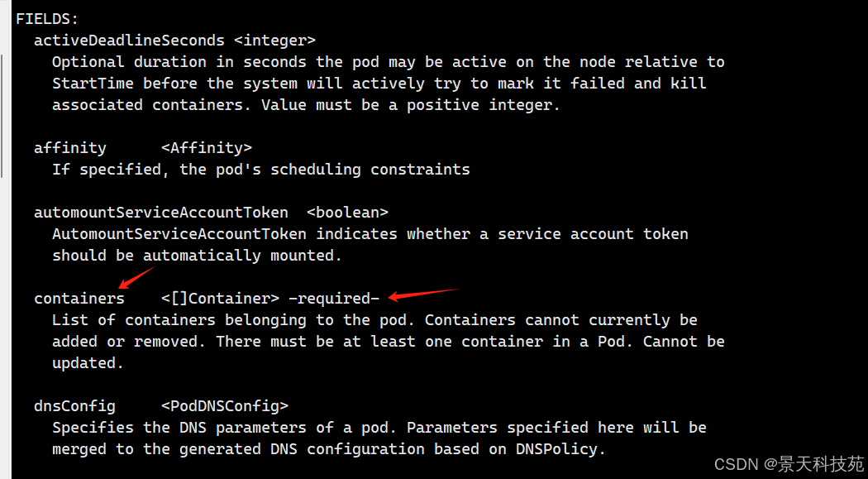868x479 pixels.
Task: Click the gray scrollbar on the left edge
Action: pyautogui.click(x=2, y=116)
